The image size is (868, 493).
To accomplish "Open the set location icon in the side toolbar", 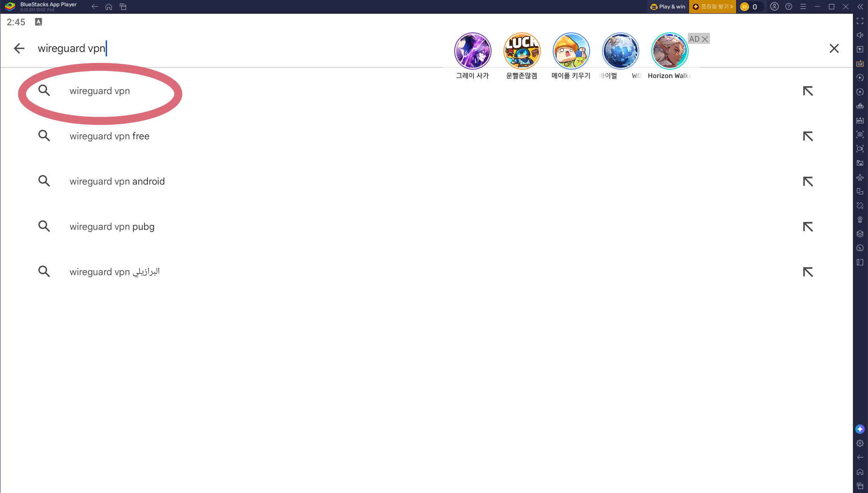I will click(x=860, y=220).
